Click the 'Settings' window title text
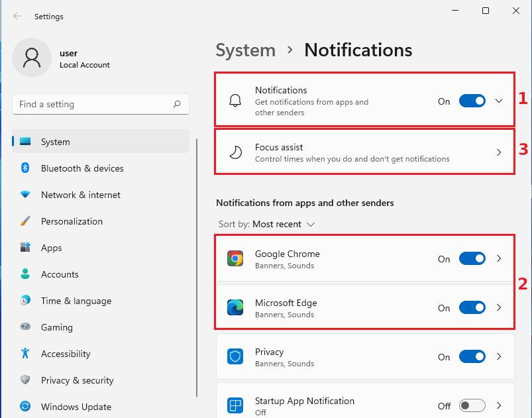The height and width of the screenshot is (418, 532). (x=49, y=17)
